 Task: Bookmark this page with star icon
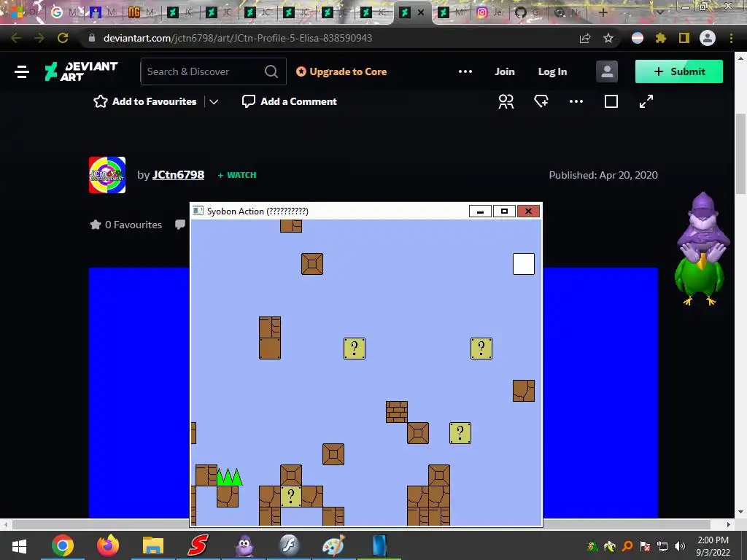(608, 38)
